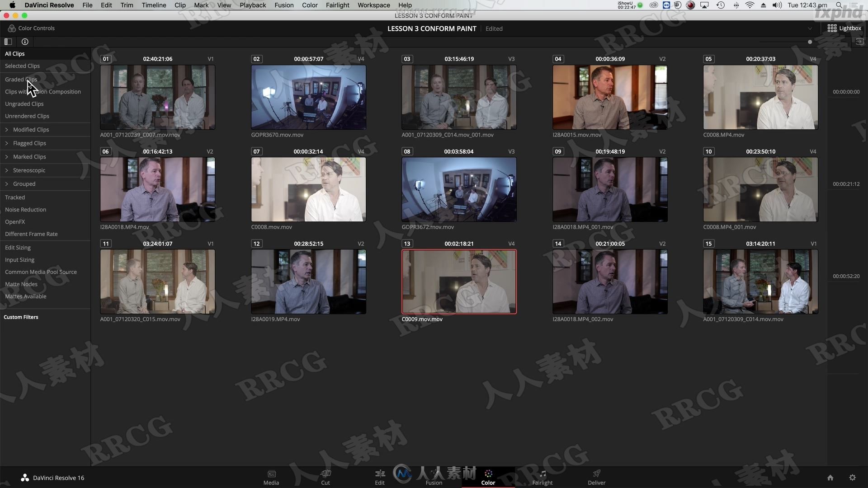
Task: Select clip 10 C0008.MP4_001 thumbnail
Action: pos(760,189)
